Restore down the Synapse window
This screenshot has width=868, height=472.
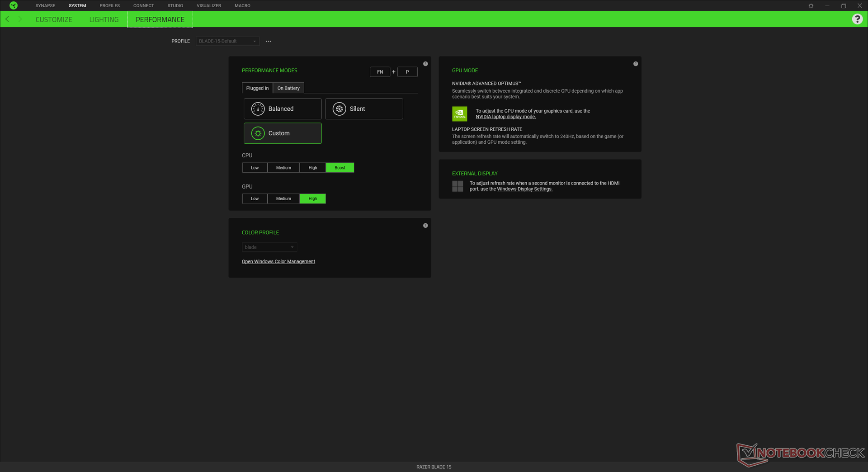click(x=844, y=6)
